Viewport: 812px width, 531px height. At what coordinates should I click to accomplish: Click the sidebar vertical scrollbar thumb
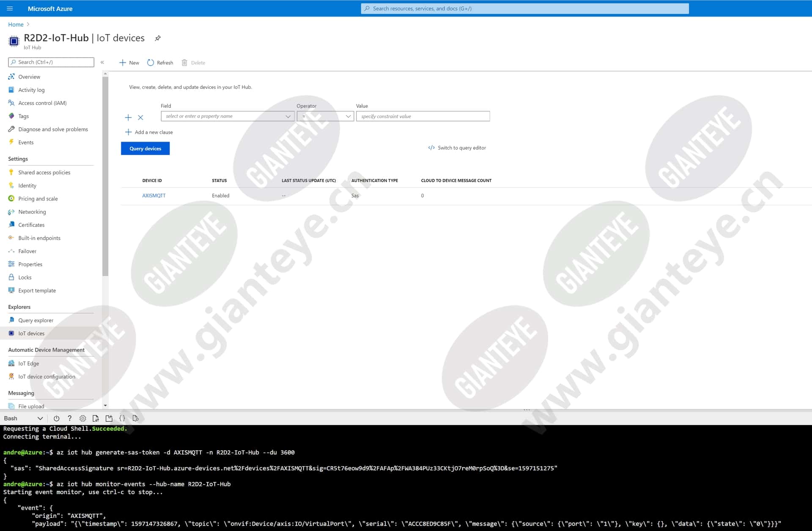tap(105, 176)
